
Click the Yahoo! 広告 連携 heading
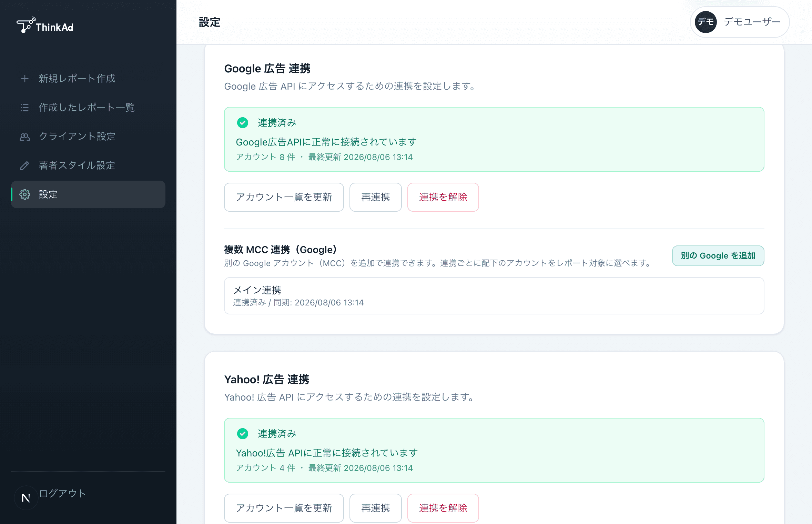click(x=267, y=380)
